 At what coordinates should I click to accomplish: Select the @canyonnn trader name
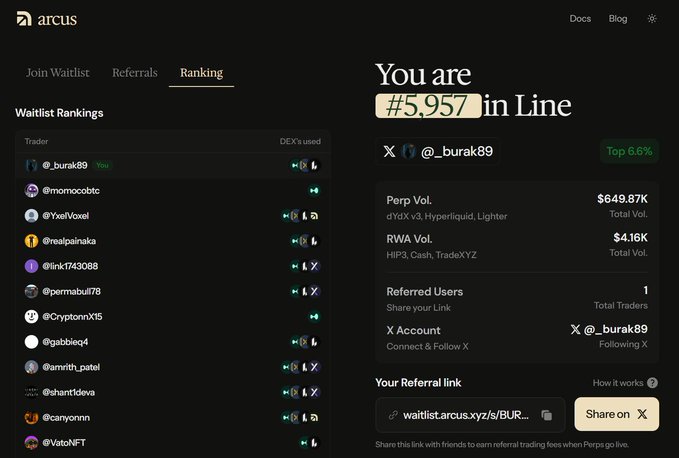66,417
